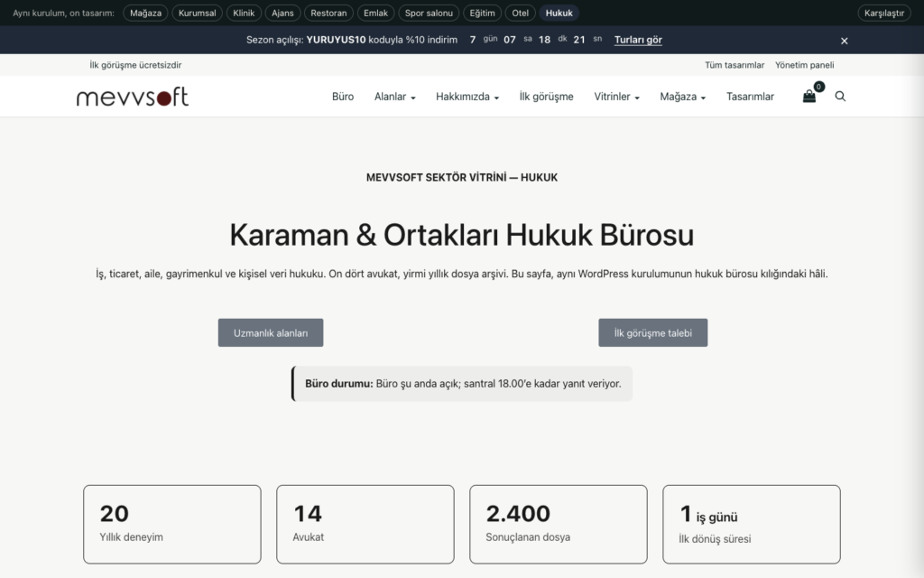This screenshot has width=924, height=578.
Task: Click MEVVSOFT SEKTÖR VİTRİNİ — HUKUK label
Action: pos(462,178)
